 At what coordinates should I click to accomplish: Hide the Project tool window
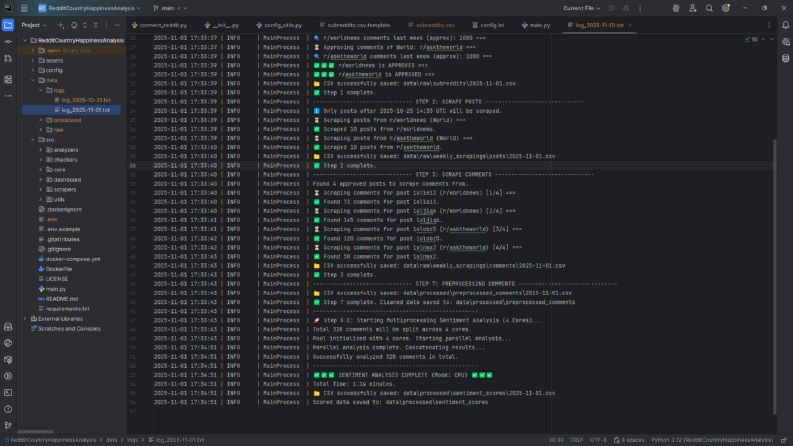click(x=117, y=25)
